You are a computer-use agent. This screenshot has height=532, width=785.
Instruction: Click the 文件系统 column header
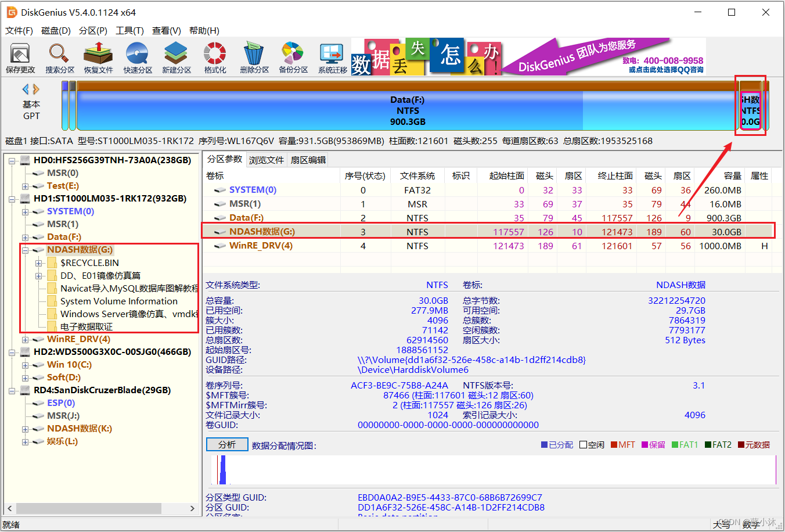417,175
